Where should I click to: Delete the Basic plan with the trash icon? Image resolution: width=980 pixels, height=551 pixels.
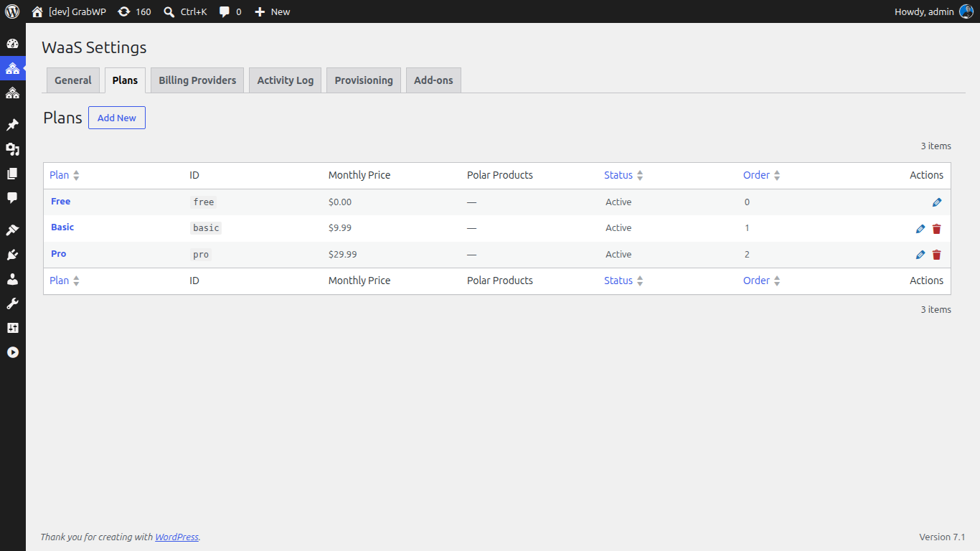click(936, 229)
